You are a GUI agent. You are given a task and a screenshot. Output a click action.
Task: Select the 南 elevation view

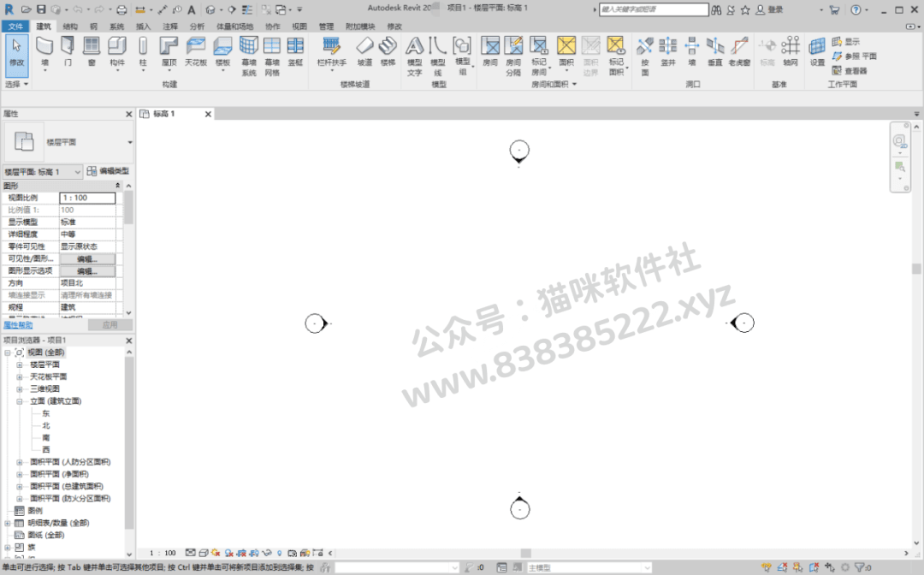(46, 438)
